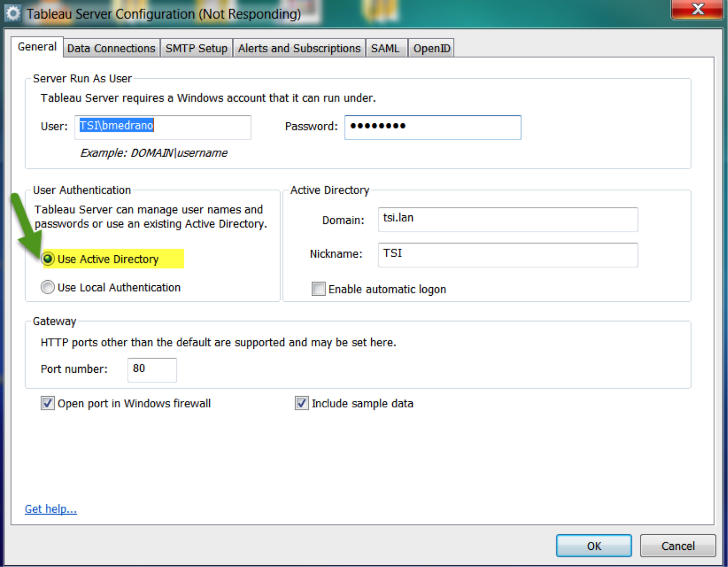Click the gear icon in title bar

pyautogui.click(x=13, y=14)
